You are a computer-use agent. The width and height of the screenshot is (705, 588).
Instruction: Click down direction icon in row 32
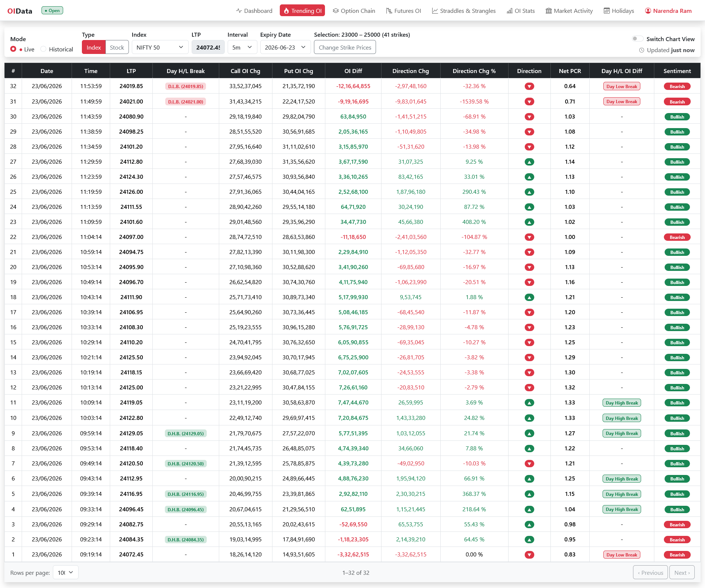pos(529,87)
